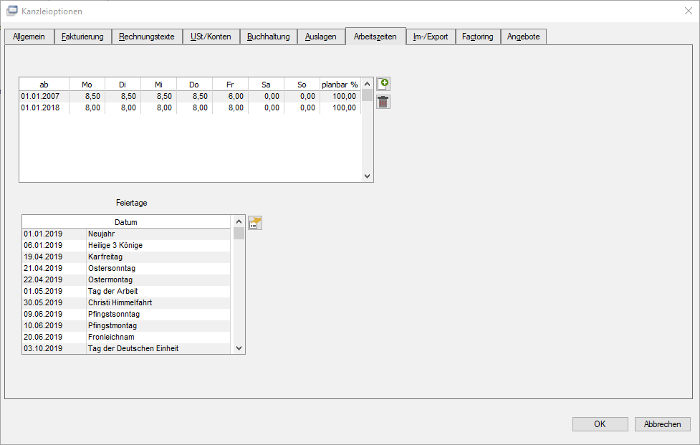Select the Ostersonntag row
The width and height of the screenshot is (700, 445).
126,268
